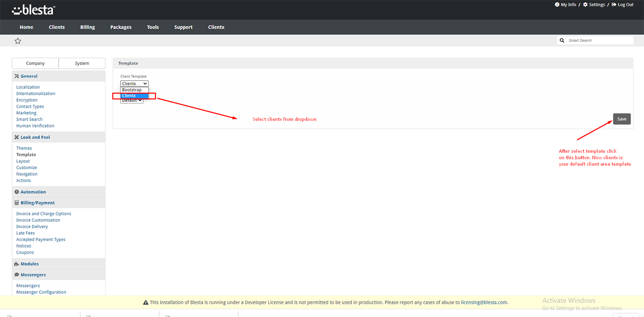Expand the Automation section header

pos(58,192)
